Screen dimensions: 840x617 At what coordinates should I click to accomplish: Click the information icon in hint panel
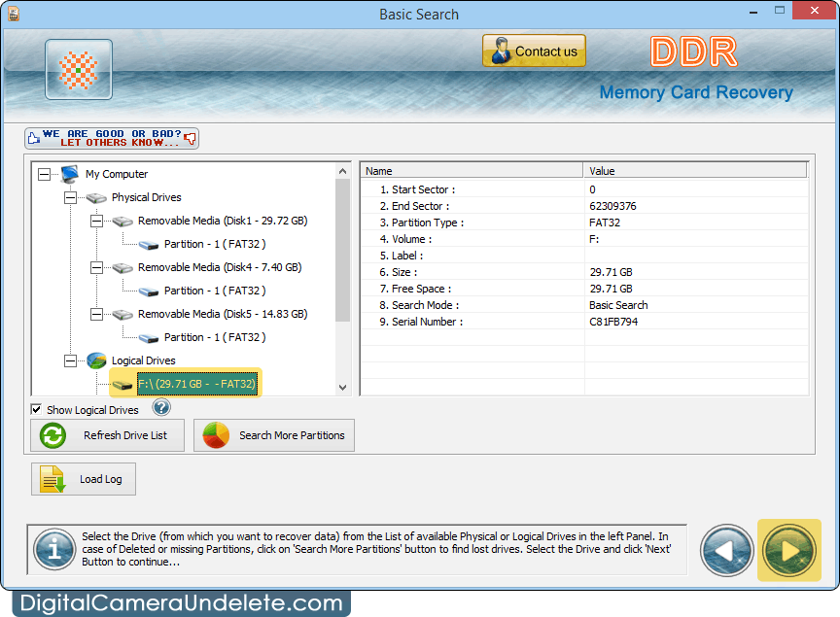(54, 550)
